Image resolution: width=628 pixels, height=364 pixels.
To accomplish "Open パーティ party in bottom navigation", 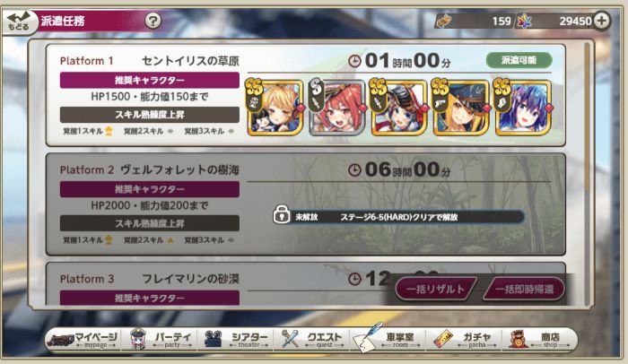I will [x=161, y=340].
